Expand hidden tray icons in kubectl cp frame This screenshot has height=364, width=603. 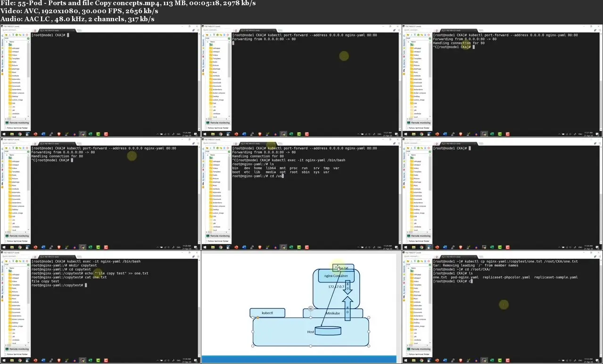559,361
